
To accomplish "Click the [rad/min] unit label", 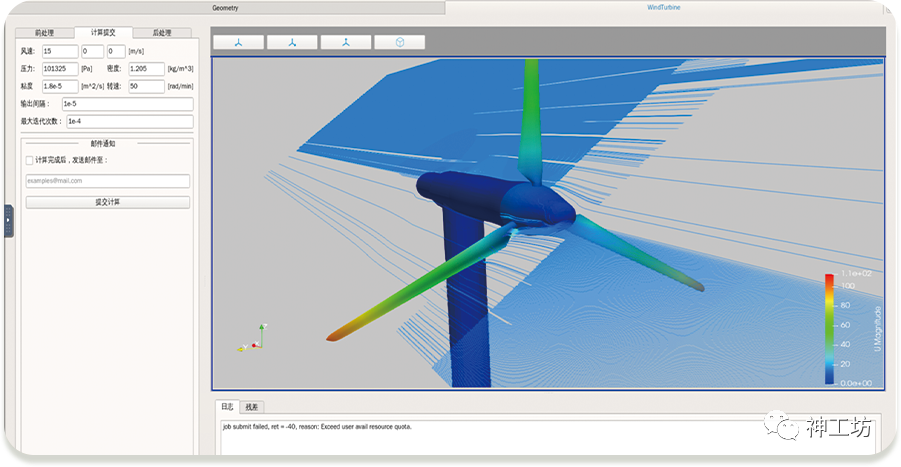I will [x=180, y=86].
